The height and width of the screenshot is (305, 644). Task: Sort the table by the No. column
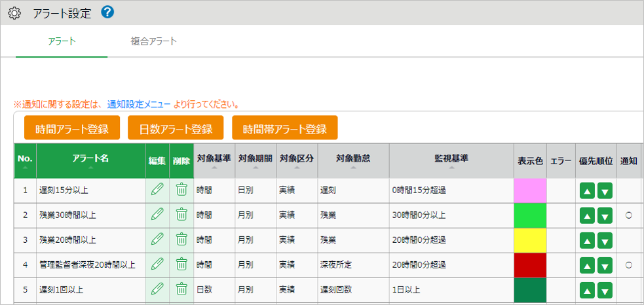click(x=25, y=160)
